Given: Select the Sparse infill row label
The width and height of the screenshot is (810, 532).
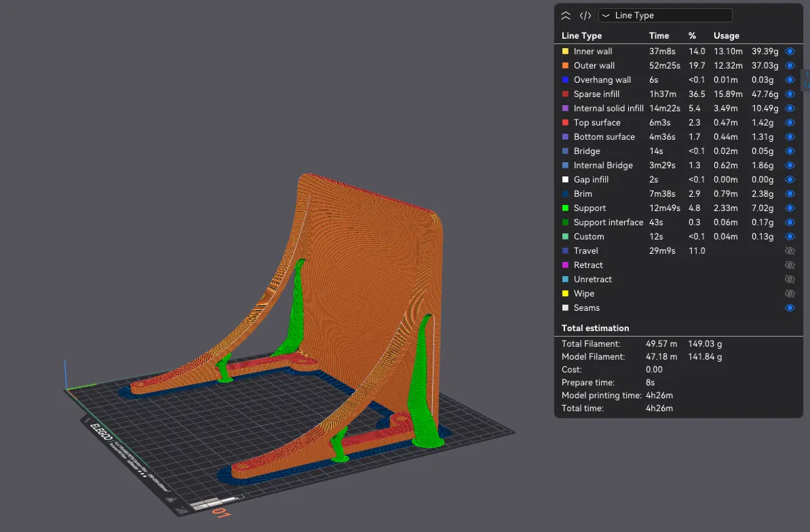Looking at the screenshot, I should pyautogui.click(x=596, y=94).
